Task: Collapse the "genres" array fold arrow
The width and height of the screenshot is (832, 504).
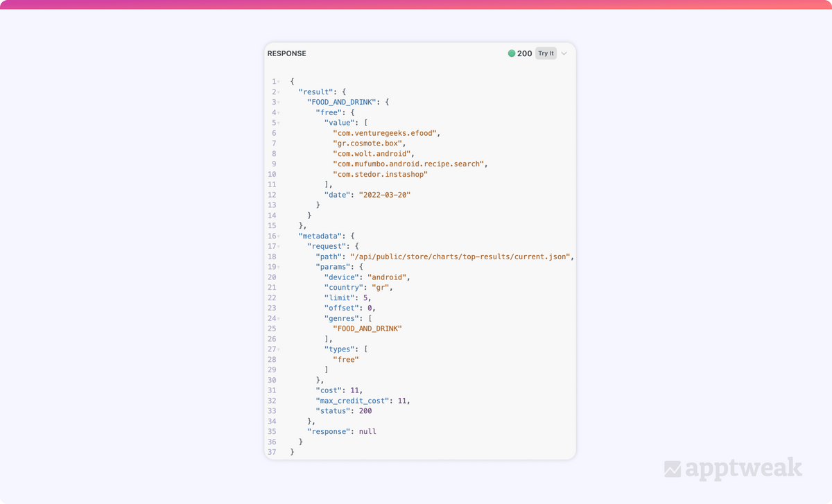Action: [279, 318]
